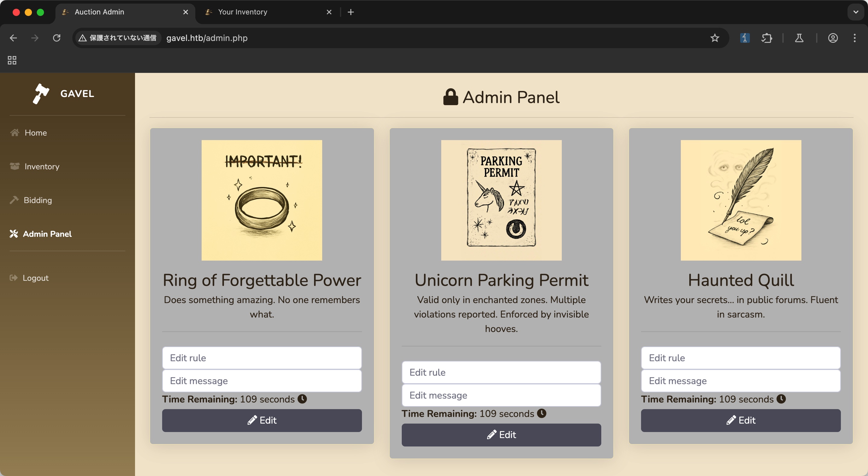Open Inventory from the sidebar

tap(42, 166)
